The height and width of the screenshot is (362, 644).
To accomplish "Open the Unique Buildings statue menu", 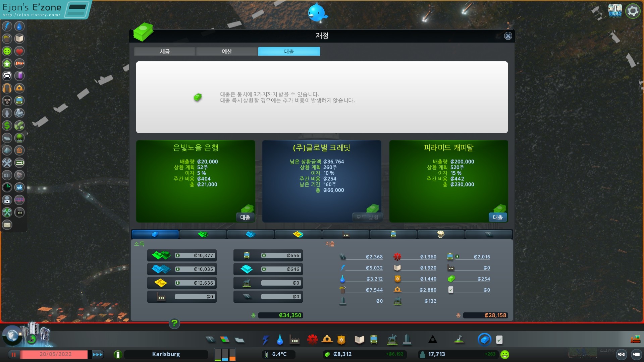I will pos(407,340).
